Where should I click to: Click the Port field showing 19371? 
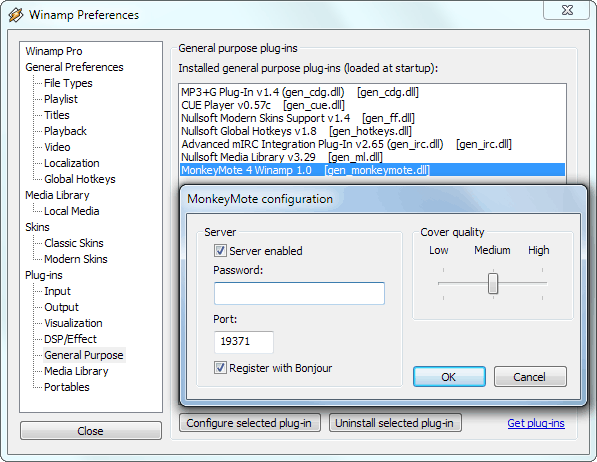pos(244,342)
